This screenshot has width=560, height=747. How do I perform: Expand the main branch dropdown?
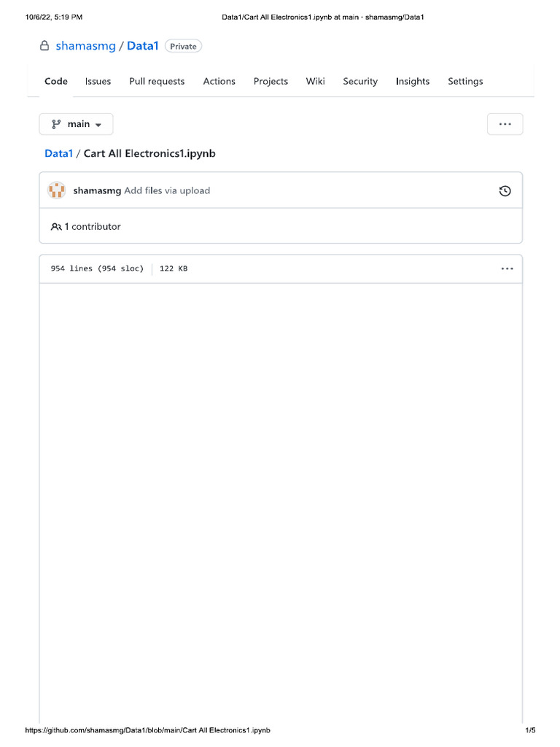77,124
